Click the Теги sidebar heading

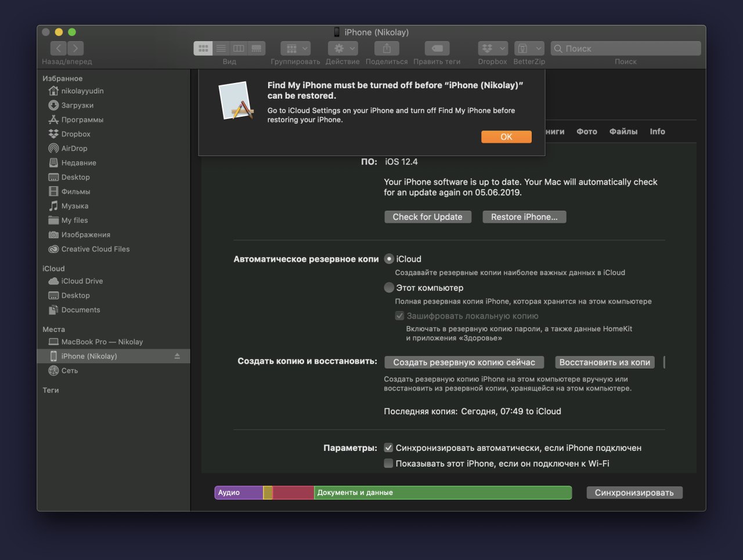tap(51, 391)
